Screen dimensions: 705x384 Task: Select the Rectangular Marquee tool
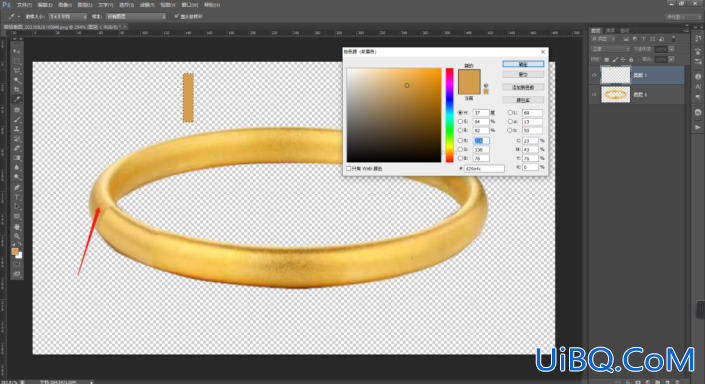click(17, 61)
